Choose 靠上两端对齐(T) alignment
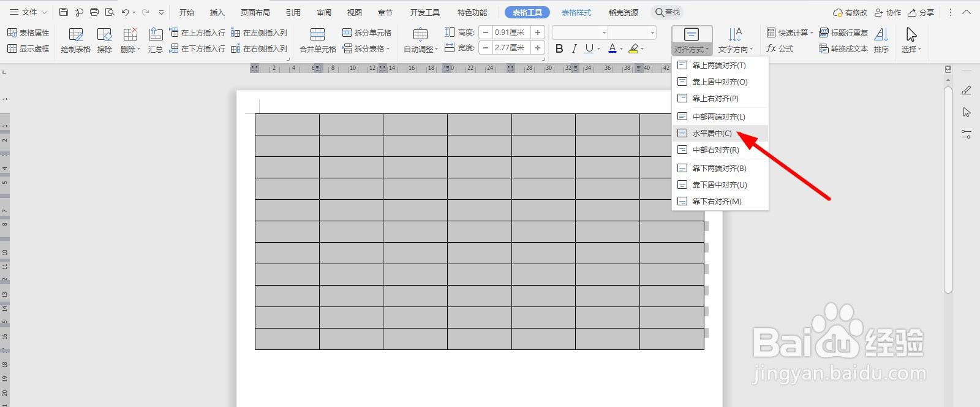This screenshot has width=980, height=407. click(x=720, y=65)
